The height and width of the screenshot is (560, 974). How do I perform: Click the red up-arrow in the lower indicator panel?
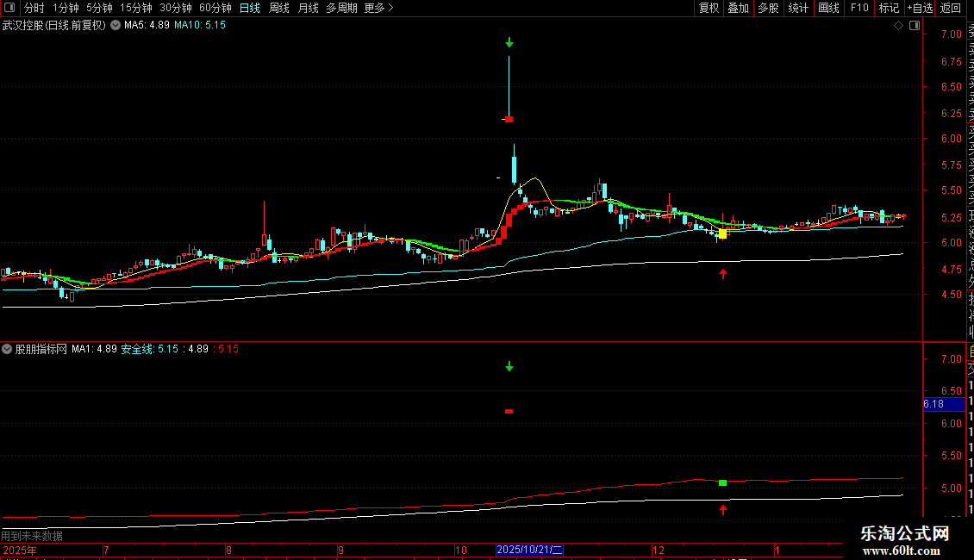click(x=723, y=510)
